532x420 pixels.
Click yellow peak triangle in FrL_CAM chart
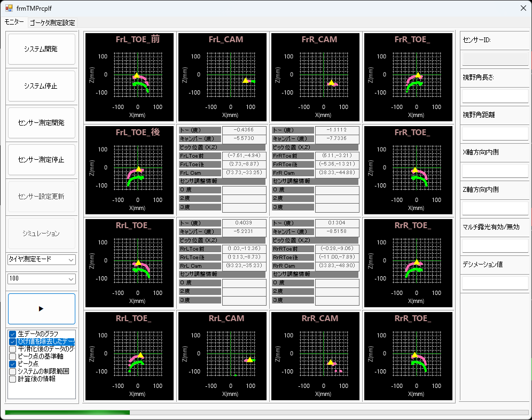click(x=246, y=80)
